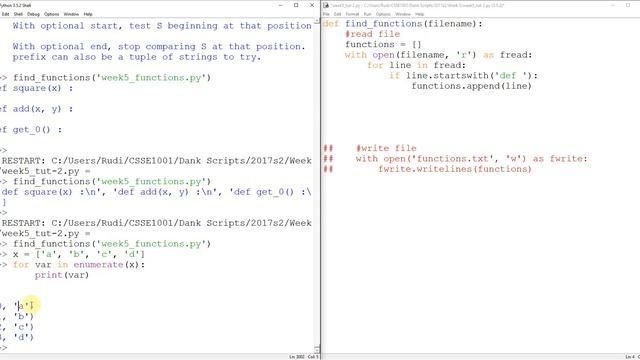The image size is (640, 360).
Task: Click the editor status bar Ln indicator
Action: pos(629,357)
